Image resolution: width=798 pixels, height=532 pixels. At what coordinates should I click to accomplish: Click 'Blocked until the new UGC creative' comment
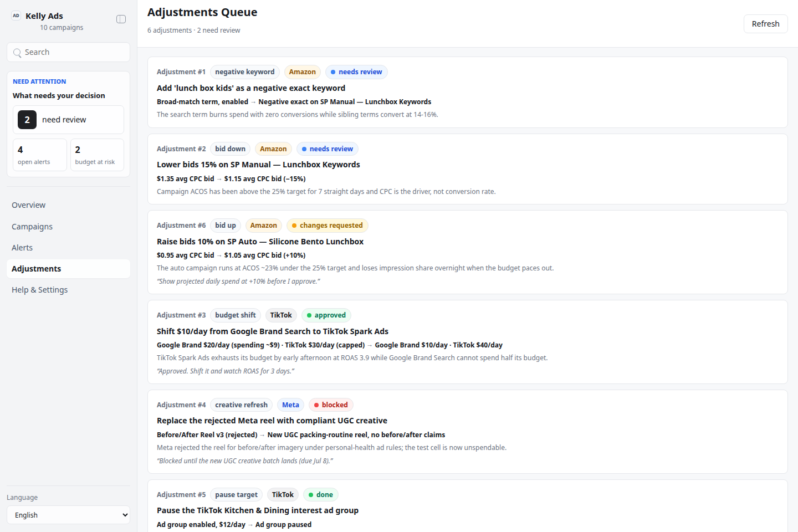pyautogui.click(x=245, y=461)
